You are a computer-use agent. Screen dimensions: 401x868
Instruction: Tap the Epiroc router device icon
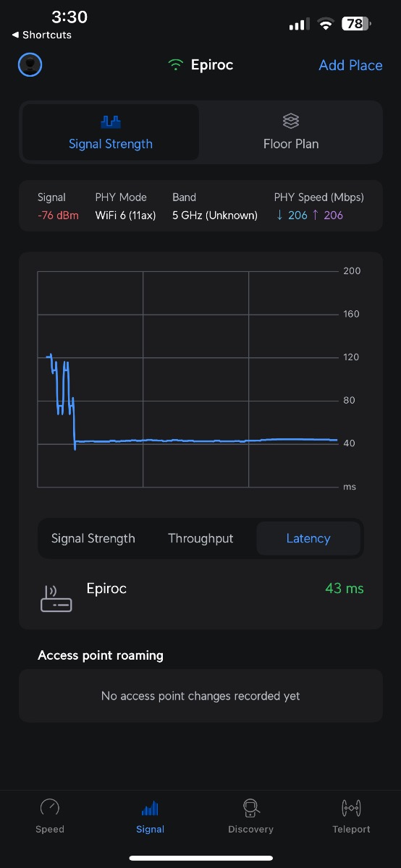click(56, 599)
